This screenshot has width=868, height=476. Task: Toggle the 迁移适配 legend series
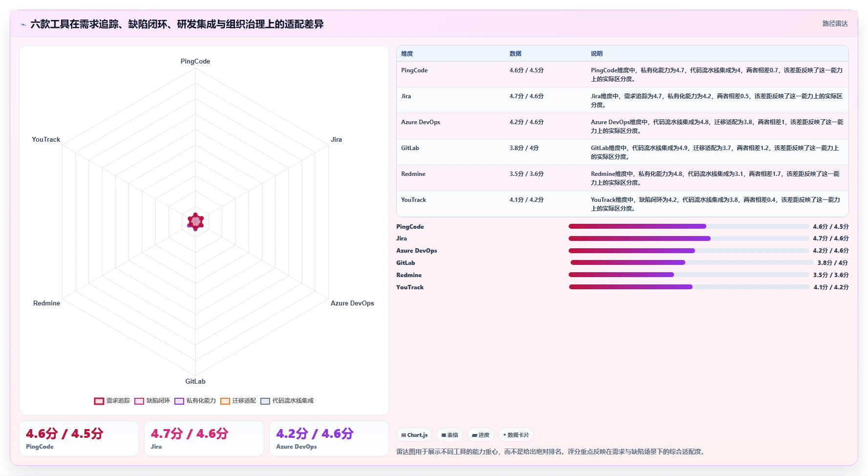coord(238,401)
